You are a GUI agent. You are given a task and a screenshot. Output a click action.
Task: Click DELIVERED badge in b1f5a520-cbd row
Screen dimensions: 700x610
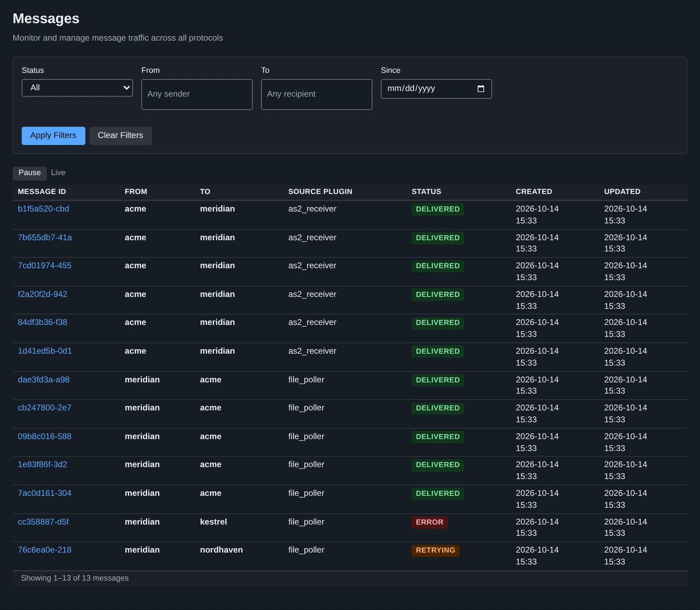pos(437,209)
